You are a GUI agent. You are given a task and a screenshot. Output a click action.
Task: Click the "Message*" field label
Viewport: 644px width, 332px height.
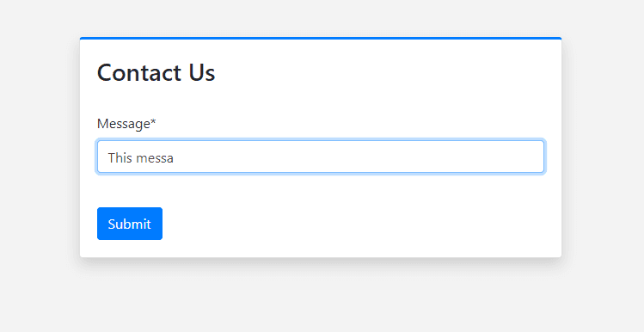coord(126,123)
